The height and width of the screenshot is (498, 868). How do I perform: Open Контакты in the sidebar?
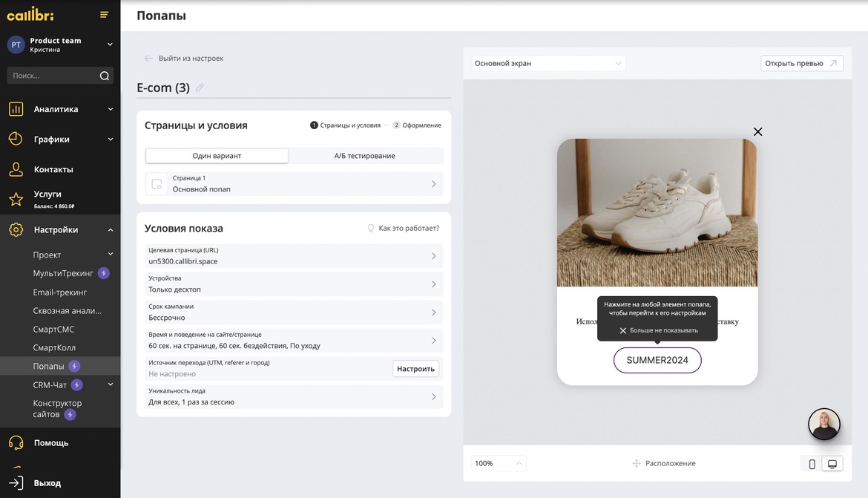pyautogui.click(x=53, y=169)
